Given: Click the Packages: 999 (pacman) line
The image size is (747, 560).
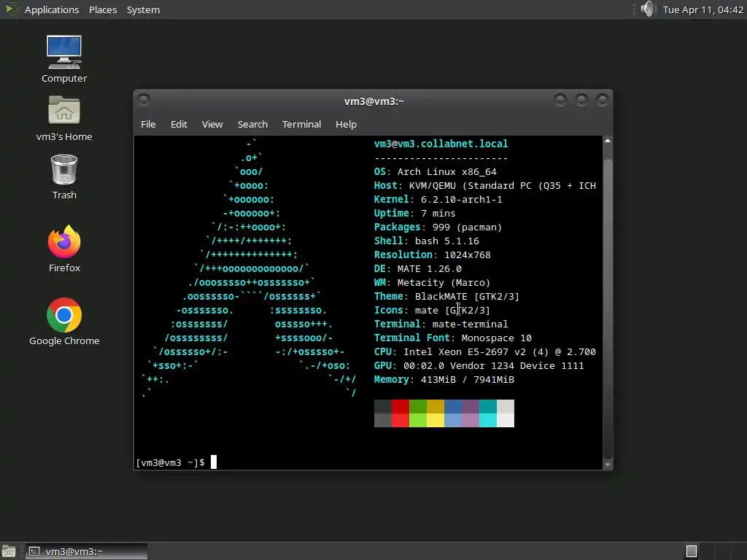Looking at the screenshot, I should click(x=438, y=227).
